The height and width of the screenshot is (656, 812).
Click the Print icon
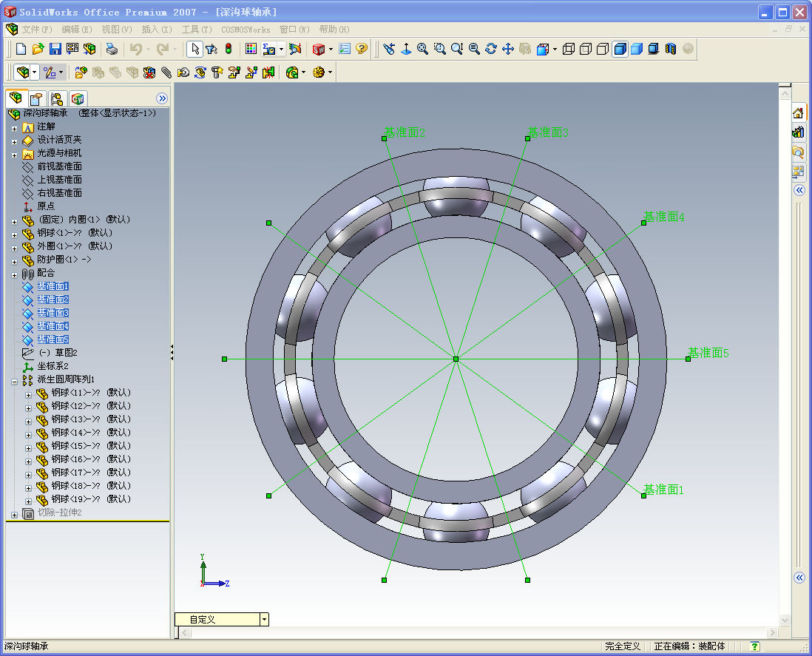(111, 49)
